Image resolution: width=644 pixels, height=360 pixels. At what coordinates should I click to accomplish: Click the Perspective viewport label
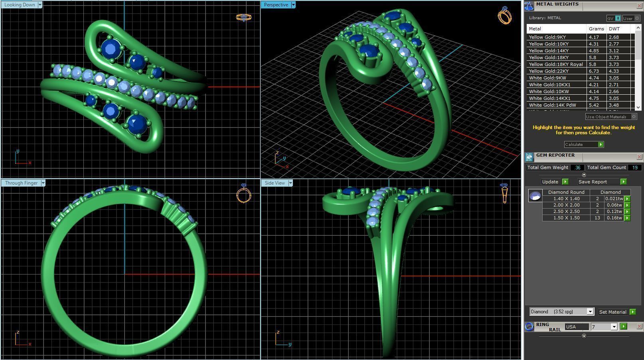[276, 5]
